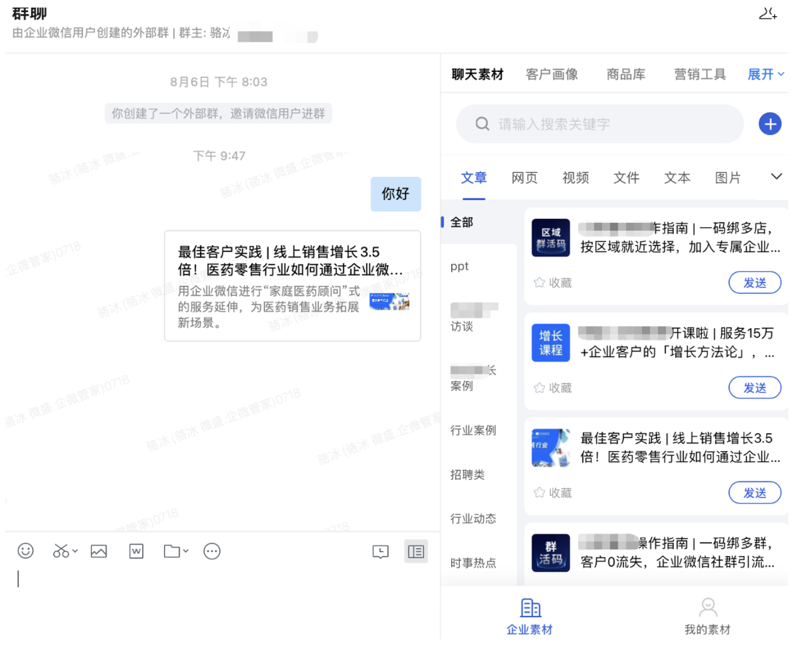
Task: Select the 网页 material type tab
Action: point(525,178)
